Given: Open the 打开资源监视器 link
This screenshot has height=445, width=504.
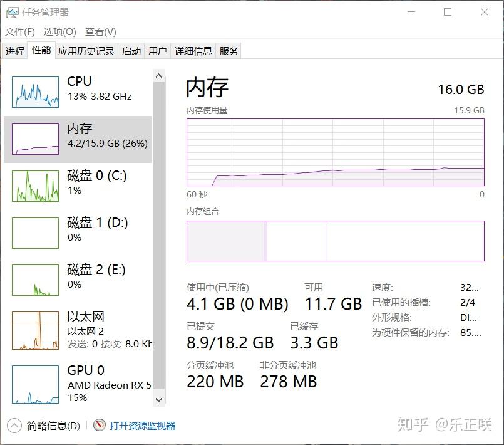Looking at the screenshot, I should [142, 426].
